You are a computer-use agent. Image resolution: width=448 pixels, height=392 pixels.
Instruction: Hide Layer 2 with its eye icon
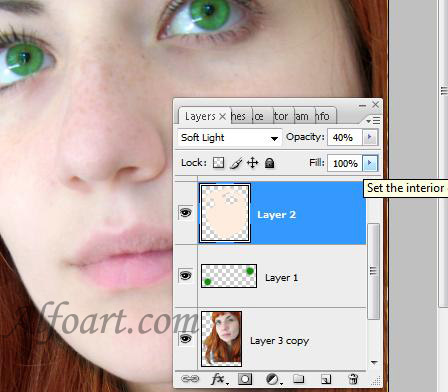click(186, 212)
